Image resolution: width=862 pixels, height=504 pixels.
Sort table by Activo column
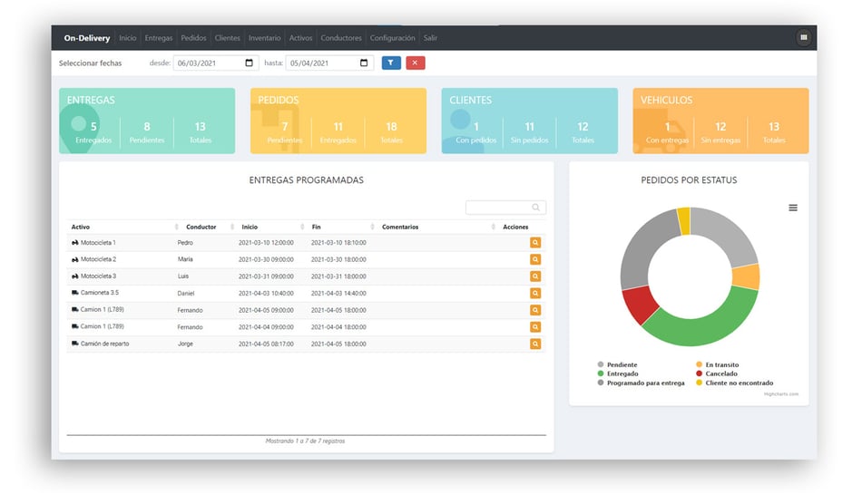pos(124,227)
